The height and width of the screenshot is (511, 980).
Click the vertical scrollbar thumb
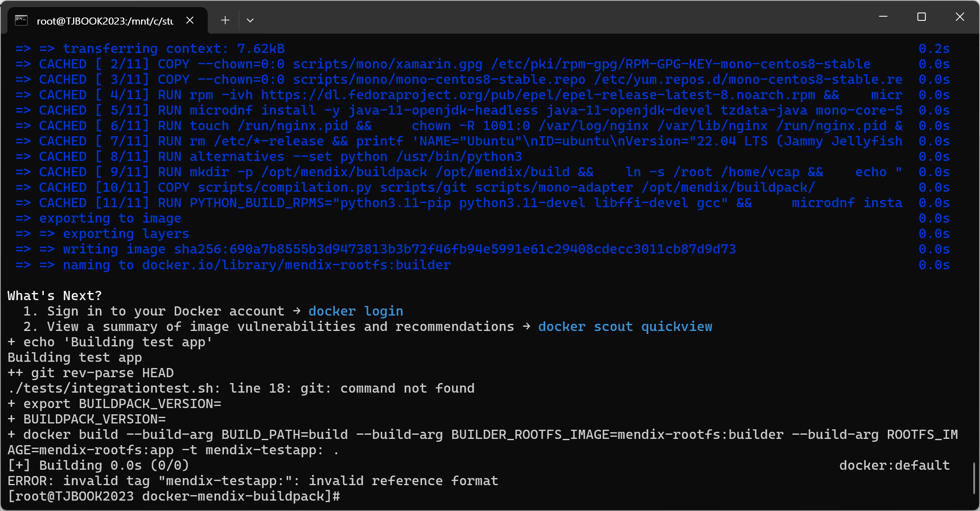point(975,478)
